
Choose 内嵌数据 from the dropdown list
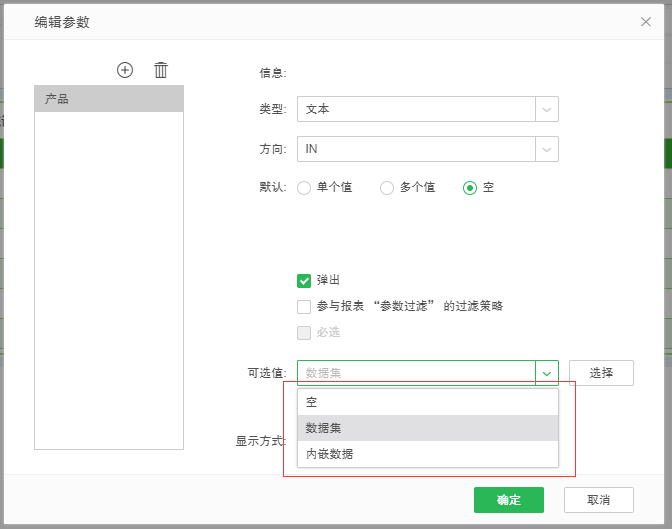click(427, 454)
